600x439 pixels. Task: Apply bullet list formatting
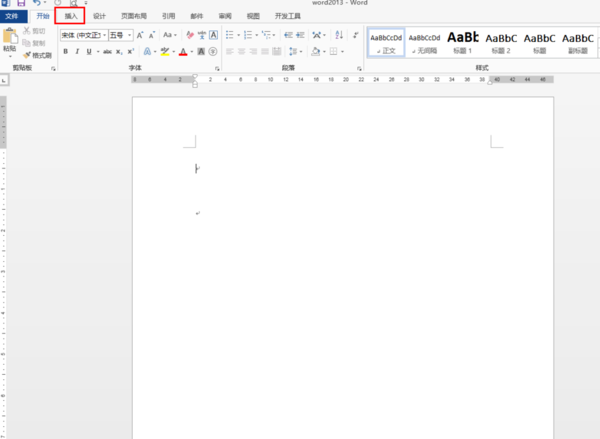tap(230, 35)
